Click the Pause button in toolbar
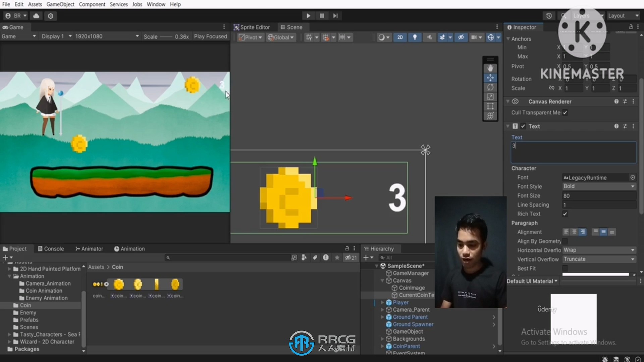The width and height of the screenshot is (644, 362). pos(322,16)
